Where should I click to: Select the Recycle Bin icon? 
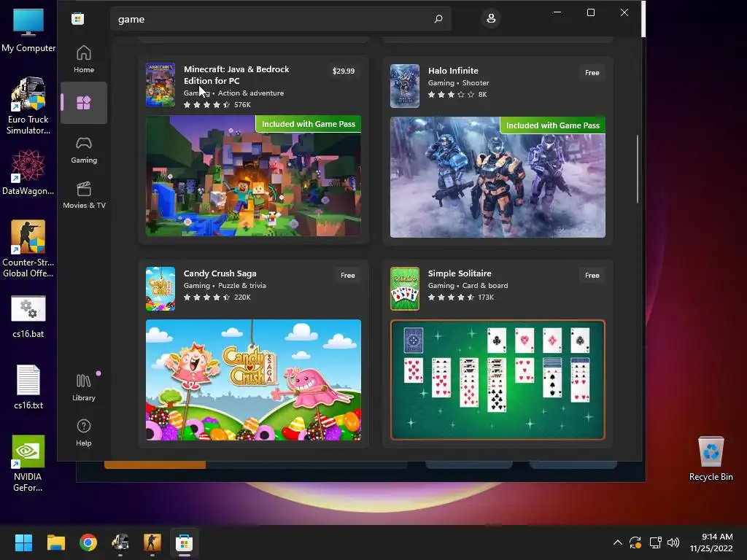click(711, 459)
